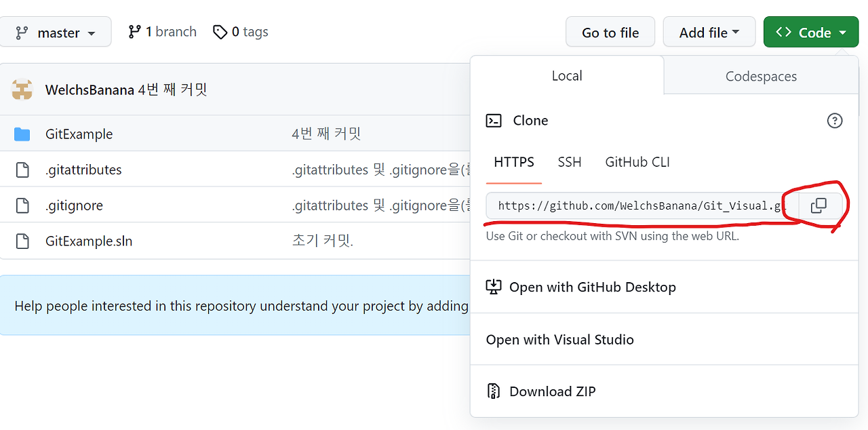Viewport: 868px width, 430px height.
Task: Click the .gitattributes file icon
Action: point(22,170)
